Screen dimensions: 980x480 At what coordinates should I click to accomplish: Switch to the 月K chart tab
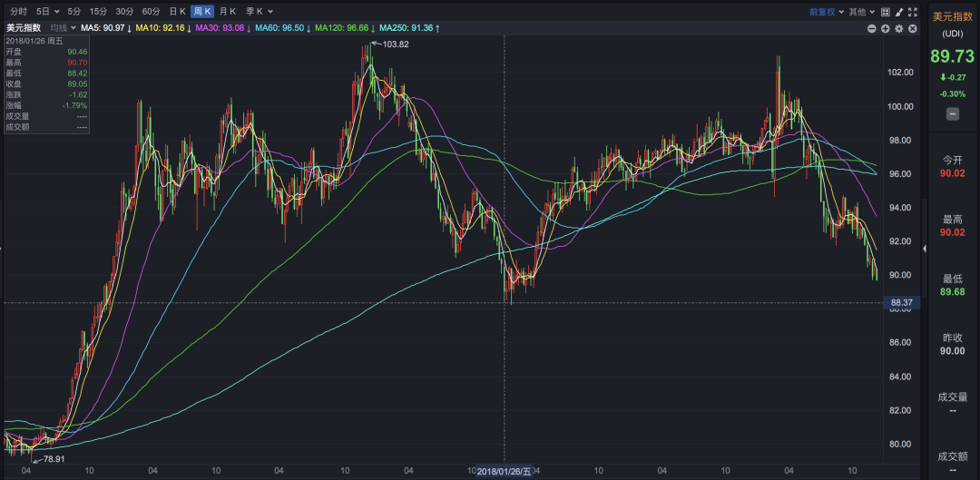(x=228, y=12)
